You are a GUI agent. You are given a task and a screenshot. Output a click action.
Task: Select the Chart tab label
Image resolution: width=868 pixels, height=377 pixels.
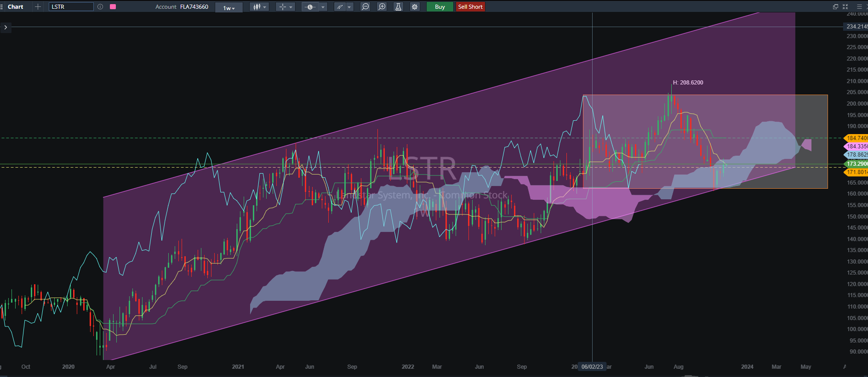click(x=16, y=7)
